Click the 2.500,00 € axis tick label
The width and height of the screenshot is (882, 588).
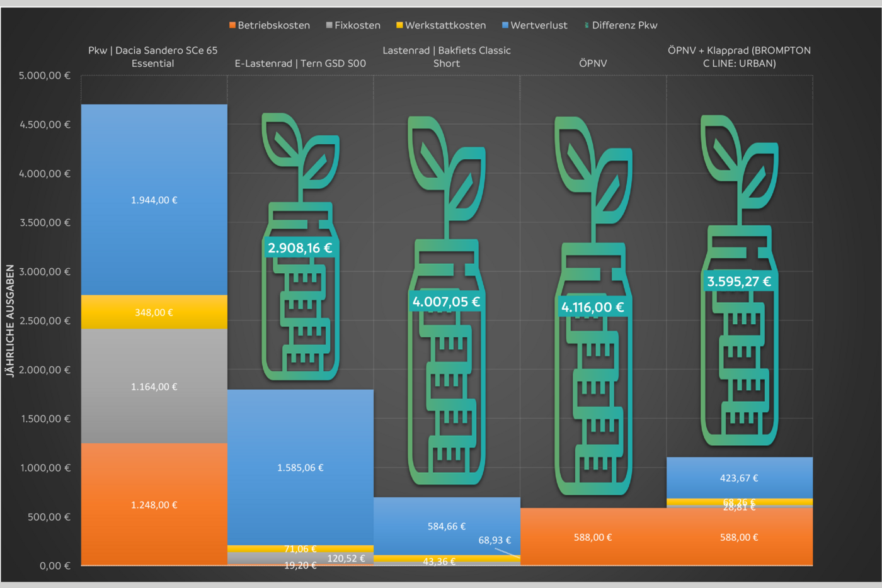[x=45, y=320]
